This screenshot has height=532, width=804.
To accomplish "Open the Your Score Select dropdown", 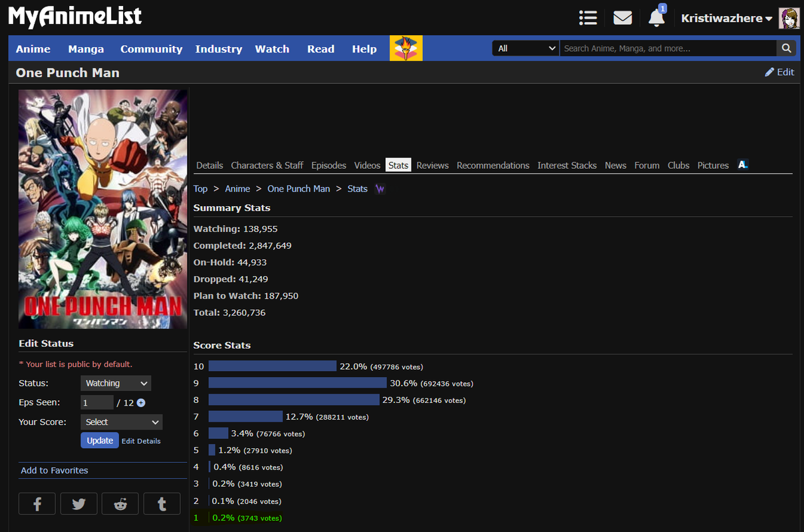I will pos(121,422).
